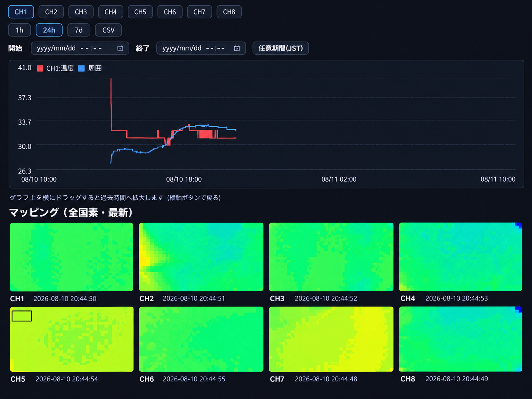Select the black rectangle region on CH5 heatmap

click(x=22, y=316)
